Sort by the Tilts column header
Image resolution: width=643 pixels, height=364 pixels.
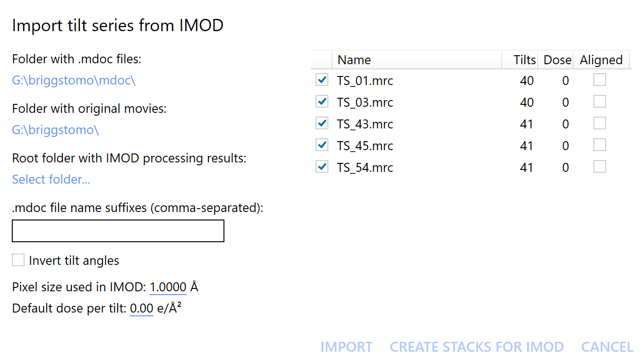point(520,60)
